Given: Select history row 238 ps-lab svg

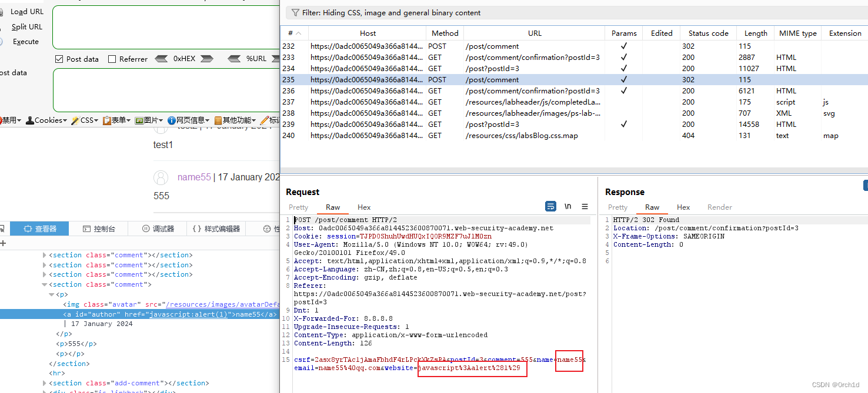Looking at the screenshot, I should [x=574, y=113].
